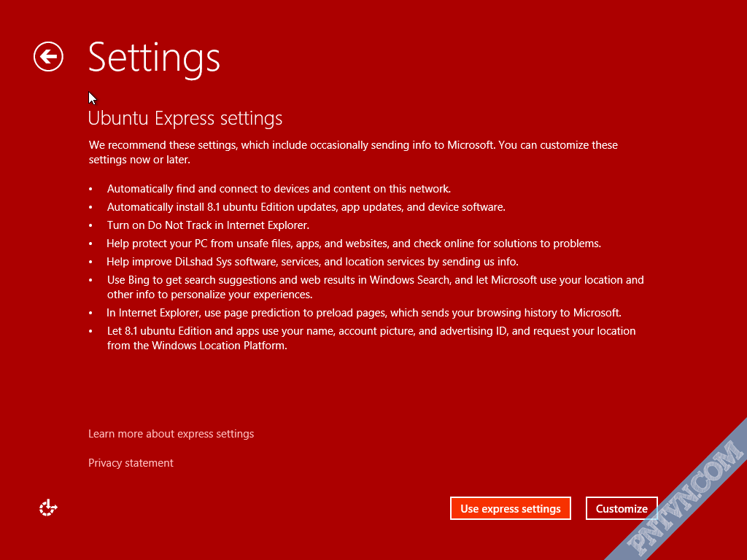Select the 'Help protect your PC' item
The width and height of the screenshot is (747, 560).
click(x=354, y=244)
